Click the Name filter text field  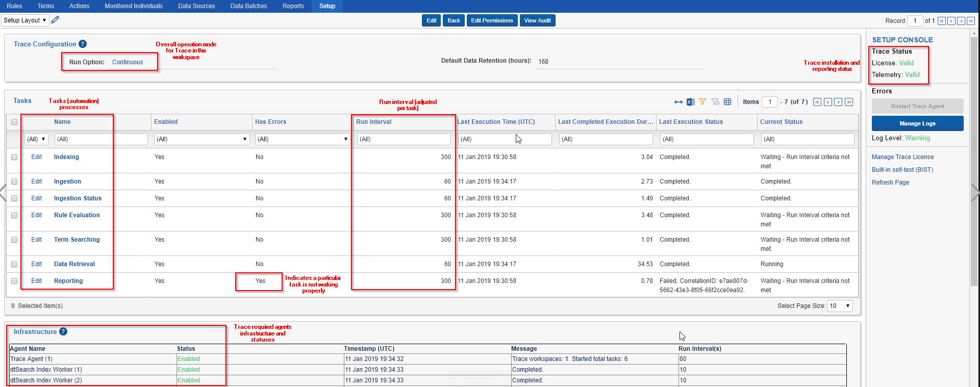tap(101, 139)
